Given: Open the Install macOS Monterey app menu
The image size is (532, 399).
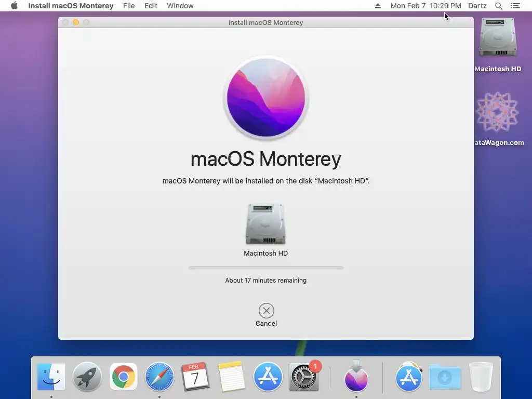Looking at the screenshot, I should 71,6.
